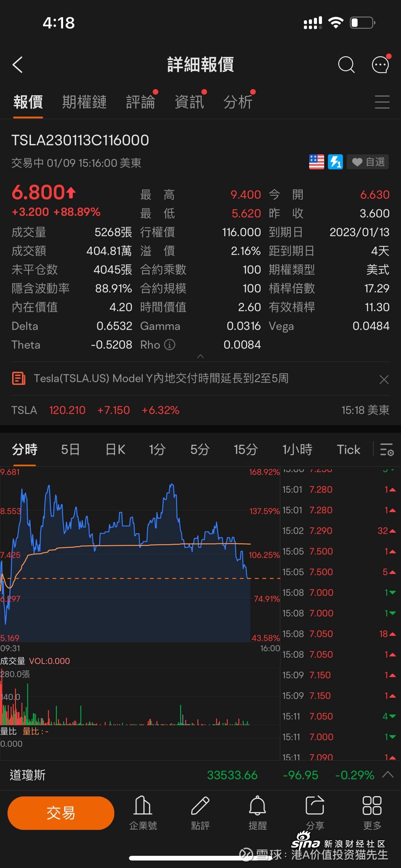Select 日K chart period
The height and width of the screenshot is (868, 401).
pos(115,450)
